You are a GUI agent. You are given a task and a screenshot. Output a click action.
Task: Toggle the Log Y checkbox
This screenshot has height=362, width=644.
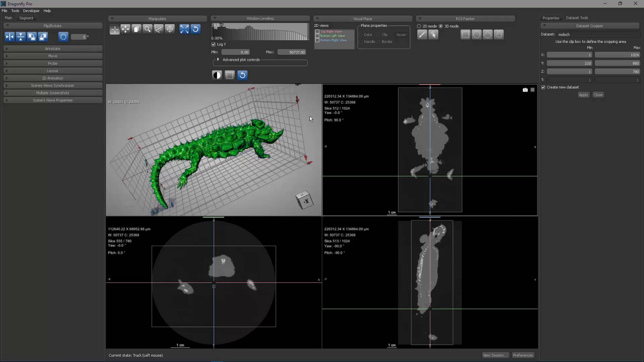[214, 44]
